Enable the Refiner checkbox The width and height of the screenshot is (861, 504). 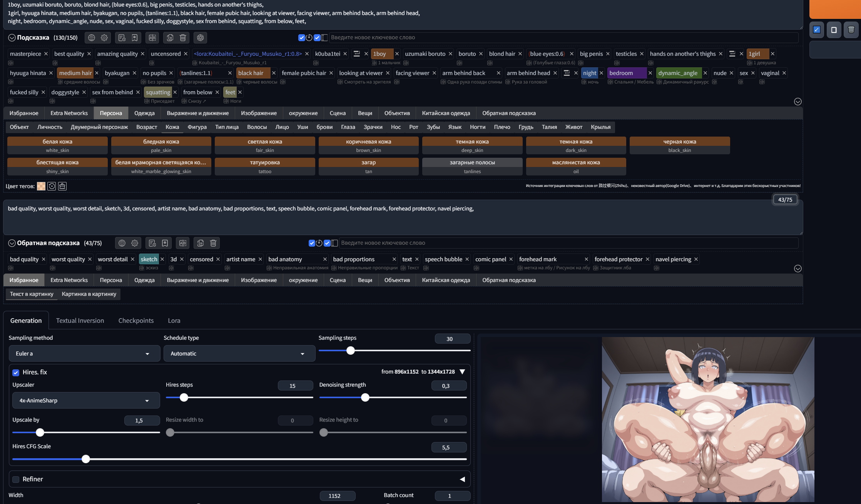(16, 479)
